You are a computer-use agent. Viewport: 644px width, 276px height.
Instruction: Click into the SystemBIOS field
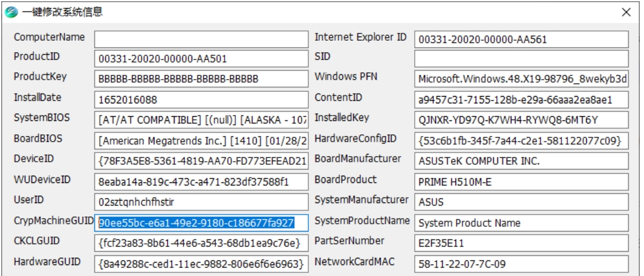[x=201, y=120]
